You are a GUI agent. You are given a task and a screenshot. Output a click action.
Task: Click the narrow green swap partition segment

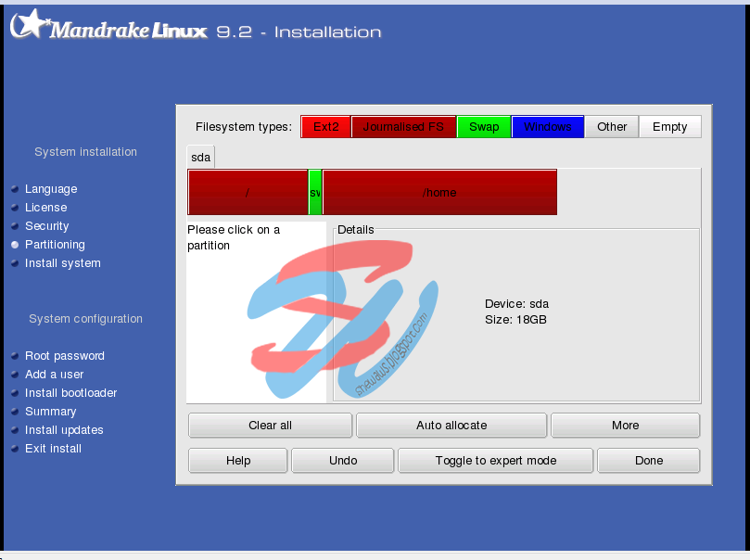[x=314, y=192]
